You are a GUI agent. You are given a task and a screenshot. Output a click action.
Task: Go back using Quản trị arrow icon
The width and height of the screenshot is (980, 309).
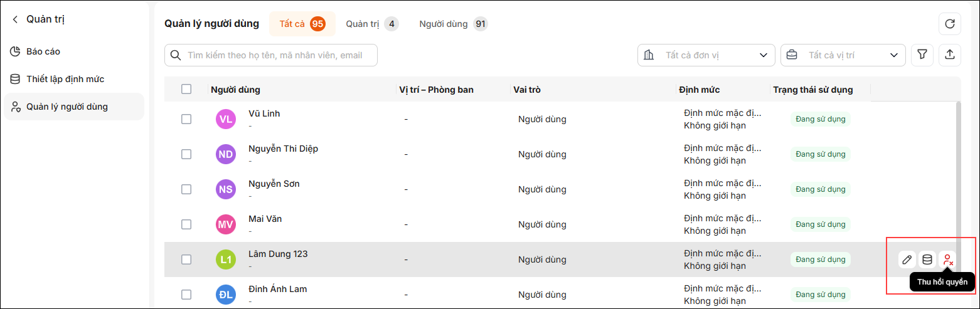pyautogui.click(x=15, y=19)
